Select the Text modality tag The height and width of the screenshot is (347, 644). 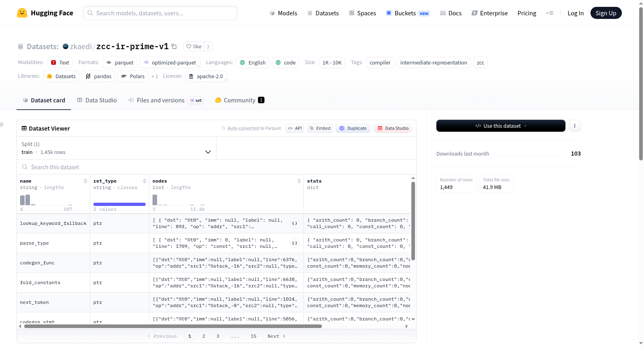(x=60, y=62)
